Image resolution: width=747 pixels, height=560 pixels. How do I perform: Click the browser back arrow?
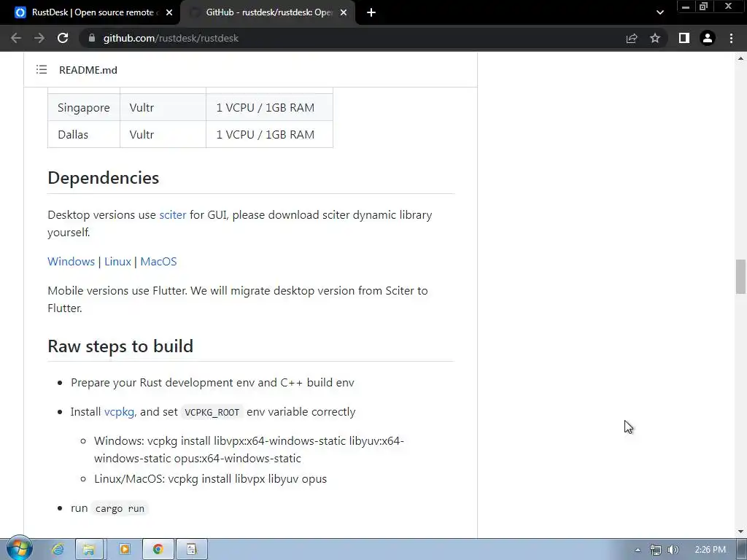16,38
